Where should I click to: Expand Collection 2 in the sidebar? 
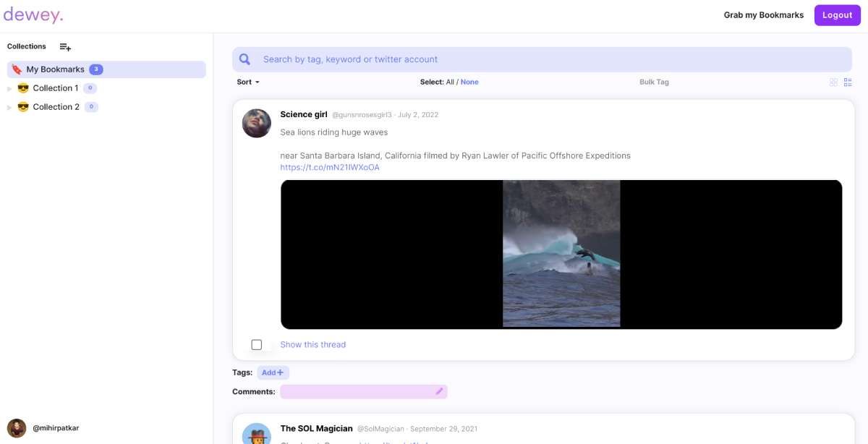point(8,106)
